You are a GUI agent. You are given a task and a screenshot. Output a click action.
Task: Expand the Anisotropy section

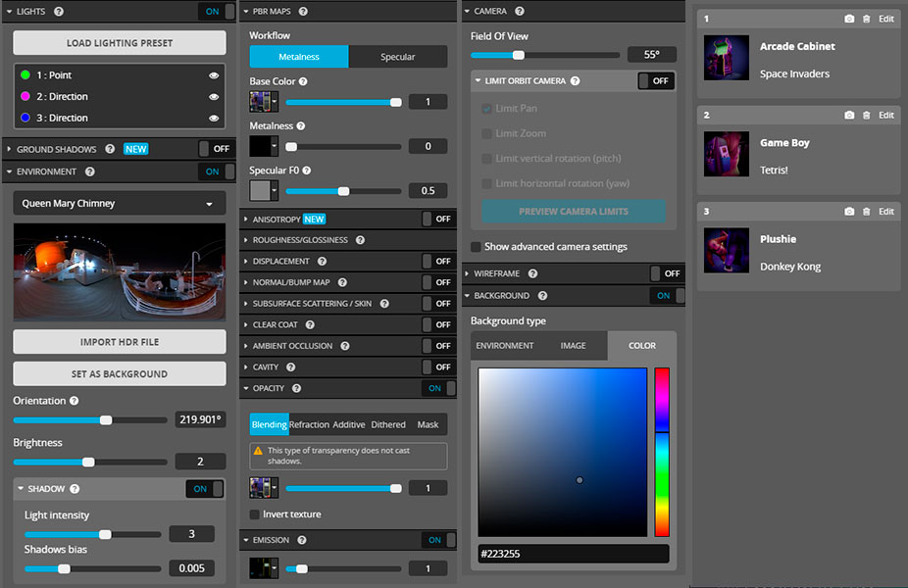pyautogui.click(x=277, y=219)
